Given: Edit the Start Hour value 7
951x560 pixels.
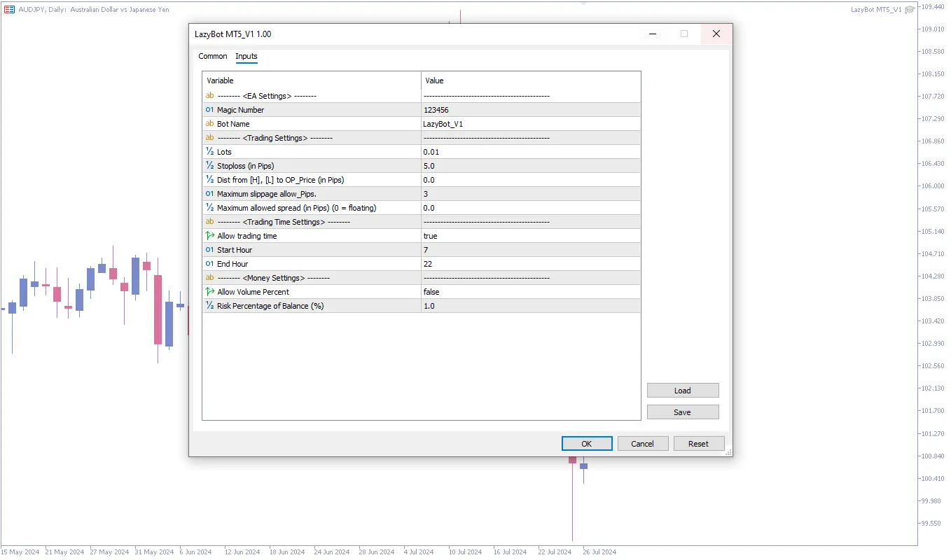Looking at the screenshot, I should coord(531,250).
